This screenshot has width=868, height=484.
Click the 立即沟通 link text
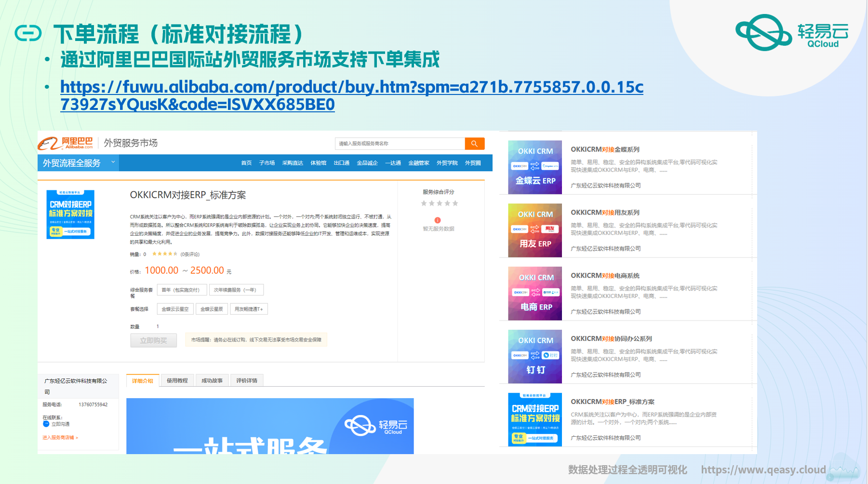click(x=61, y=424)
